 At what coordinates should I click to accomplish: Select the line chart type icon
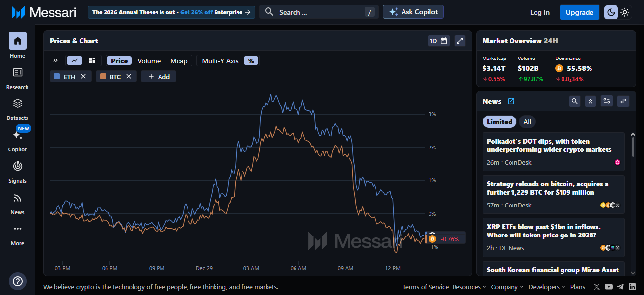click(75, 60)
